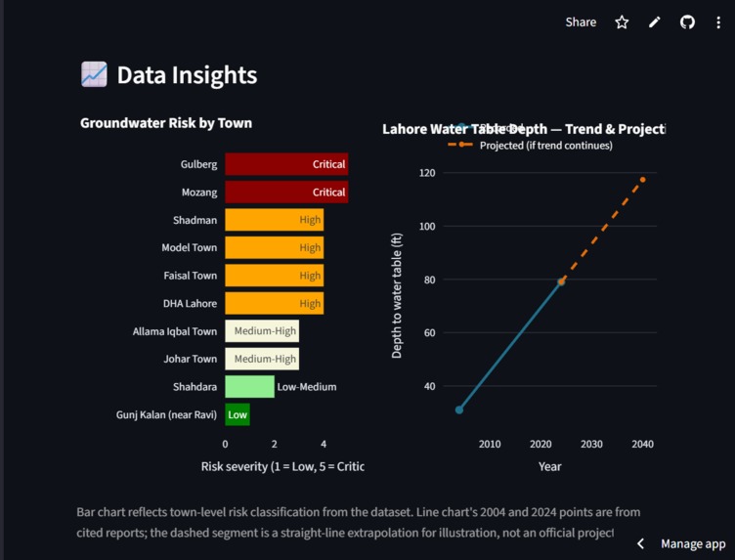Viewport: 735px width, 560px height.
Task: Click the Gunj Kalan Low bar
Action: tap(238, 414)
